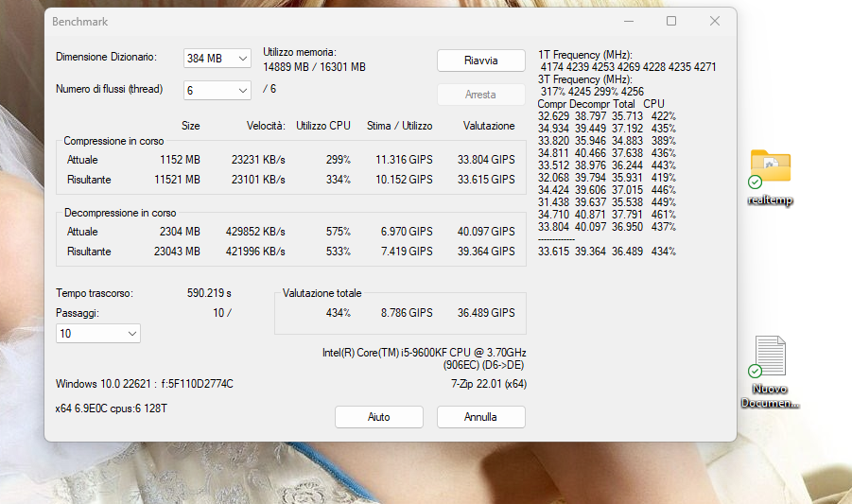Click the compression Attuale CPU usage 299%
852x504 pixels.
[x=338, y=160]
